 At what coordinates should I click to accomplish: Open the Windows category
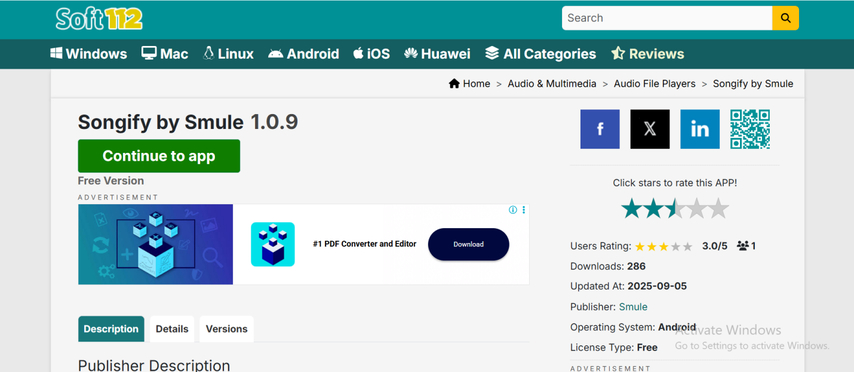coord(89,54)
